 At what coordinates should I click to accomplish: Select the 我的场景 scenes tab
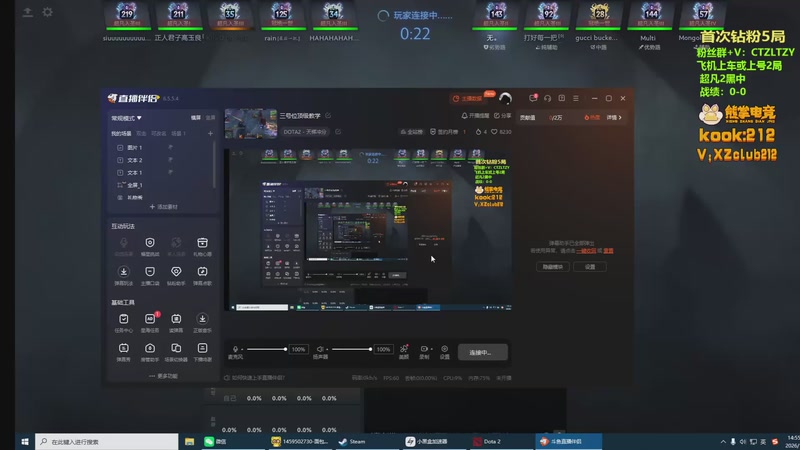121,134
